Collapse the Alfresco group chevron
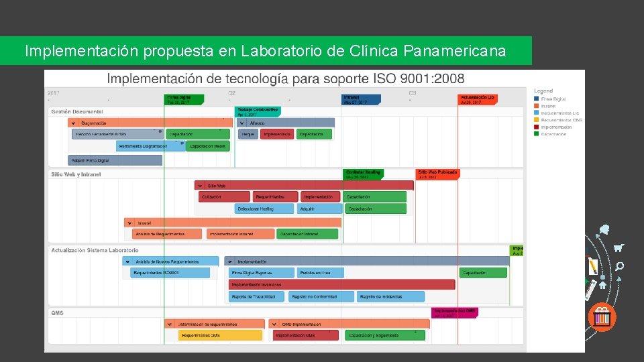 [x=242, y=123]
